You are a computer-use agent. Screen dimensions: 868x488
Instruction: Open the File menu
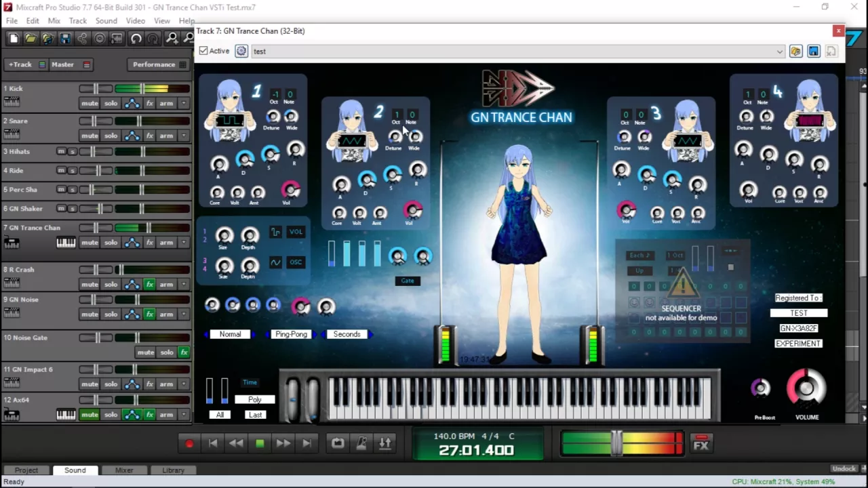(x=12, y=21)
